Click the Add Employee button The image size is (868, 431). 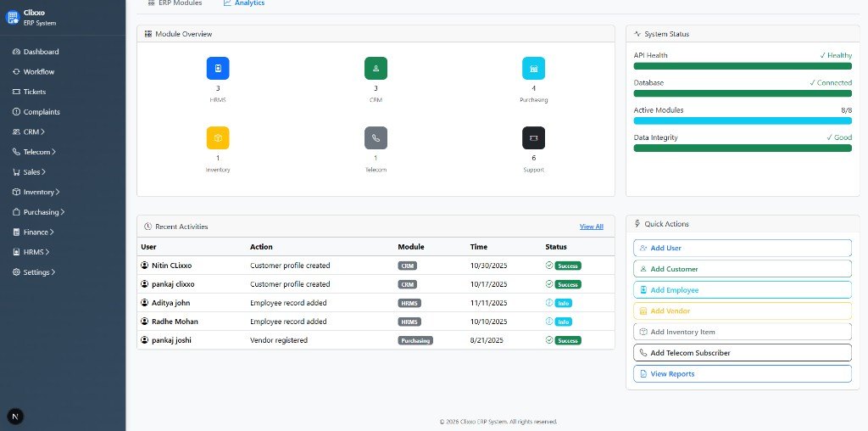coord(743,289)
